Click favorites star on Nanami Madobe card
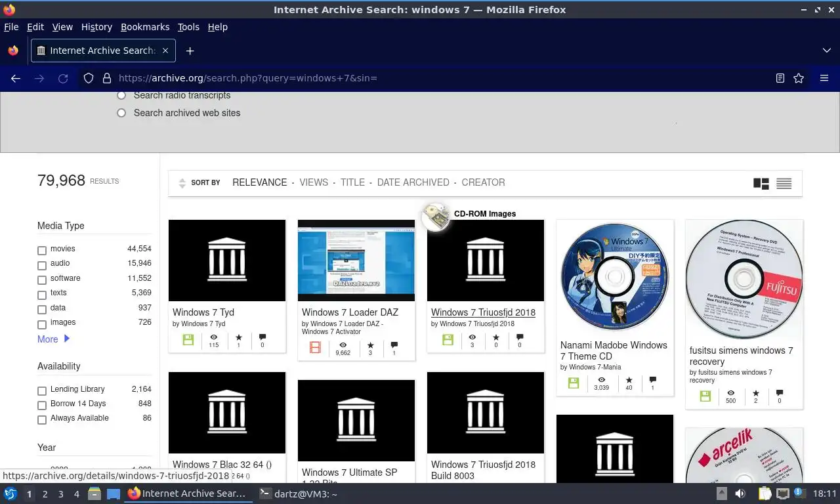This screenshot has width=840, height=504. pos(629,380)
